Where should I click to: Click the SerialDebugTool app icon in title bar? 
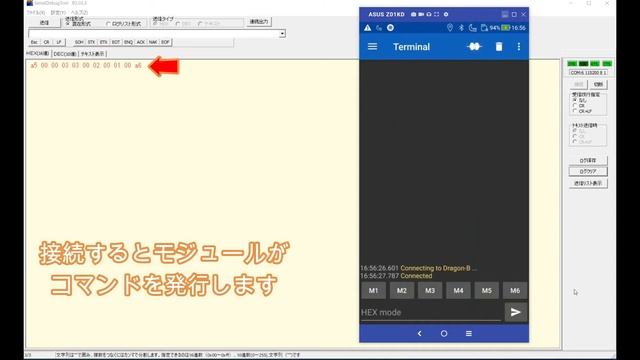(29, 3)
